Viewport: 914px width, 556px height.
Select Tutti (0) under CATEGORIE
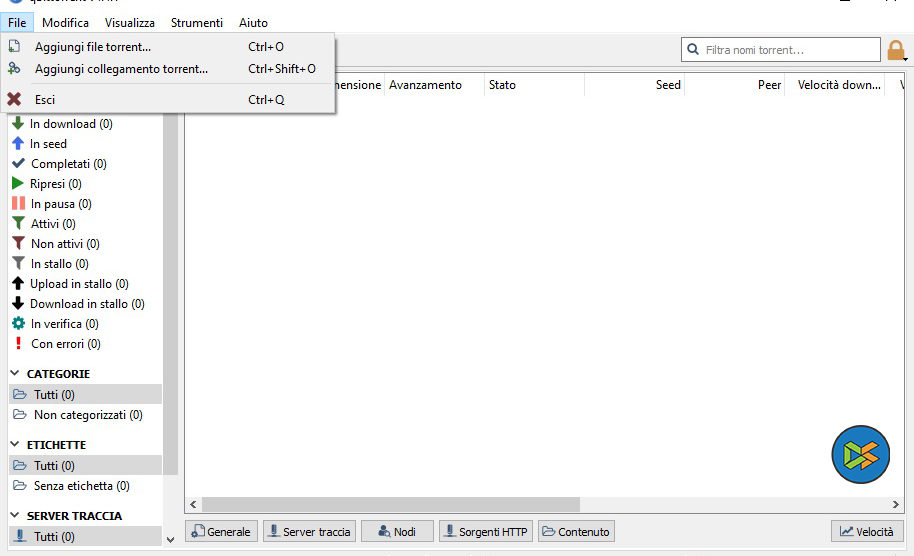point(86,395)
